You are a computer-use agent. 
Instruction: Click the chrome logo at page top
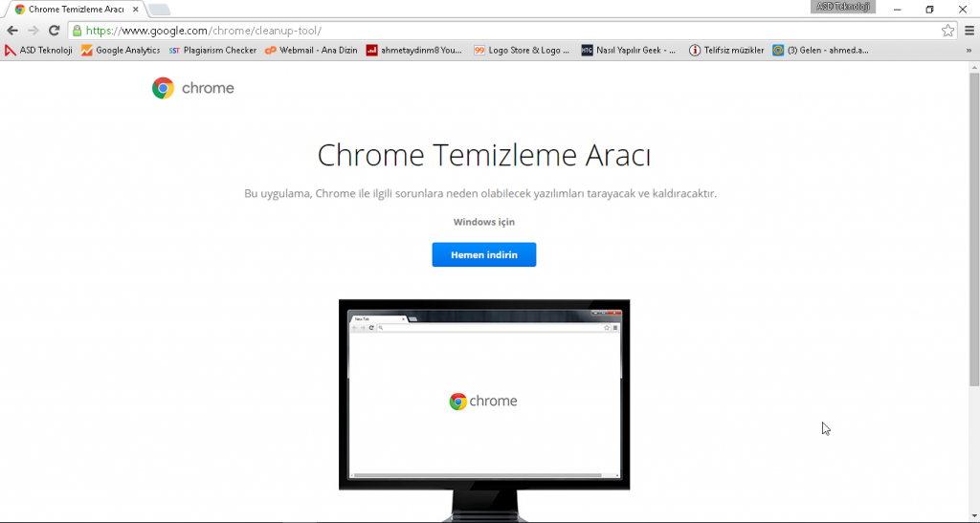click(192, 88)
